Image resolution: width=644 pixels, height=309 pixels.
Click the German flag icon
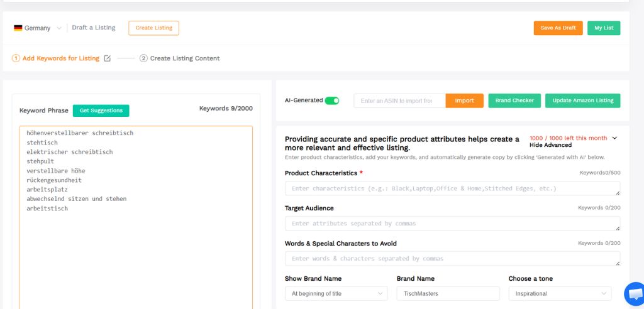(x=18, y=28)
